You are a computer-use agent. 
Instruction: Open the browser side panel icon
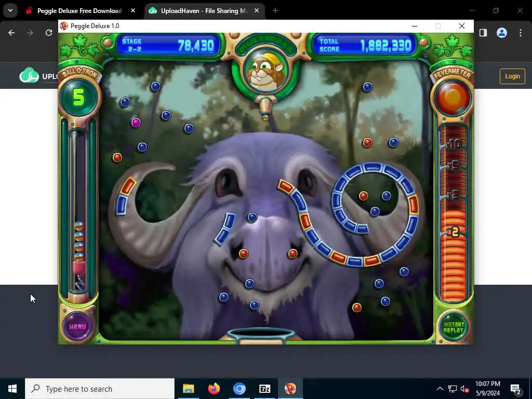[483, 33]
